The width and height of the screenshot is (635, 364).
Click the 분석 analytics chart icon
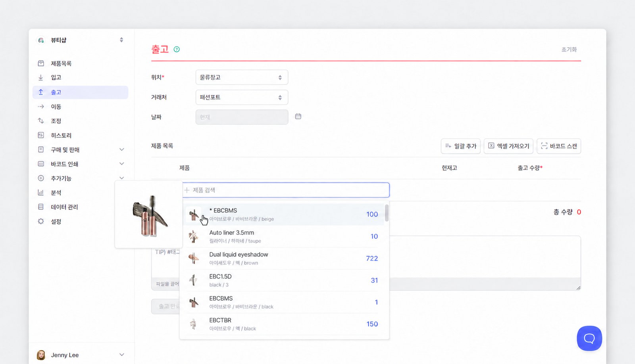(x=41, y=193)
